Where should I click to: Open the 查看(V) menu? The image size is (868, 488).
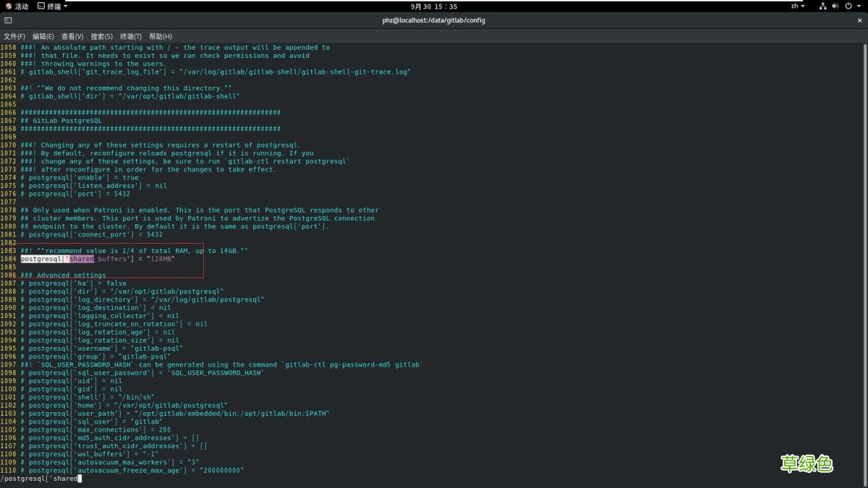pyautogui.click(x=72, y=36)
